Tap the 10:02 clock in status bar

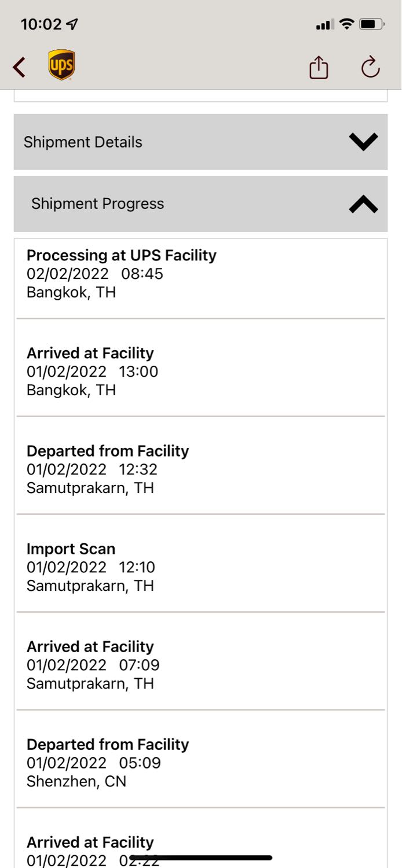tap(41, 24)
